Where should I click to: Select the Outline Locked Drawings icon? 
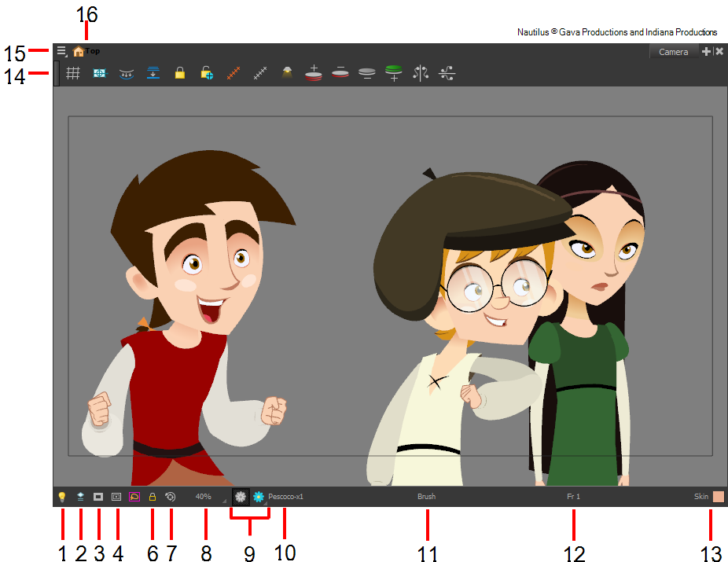pyautogui.click(x=135, y=496)
